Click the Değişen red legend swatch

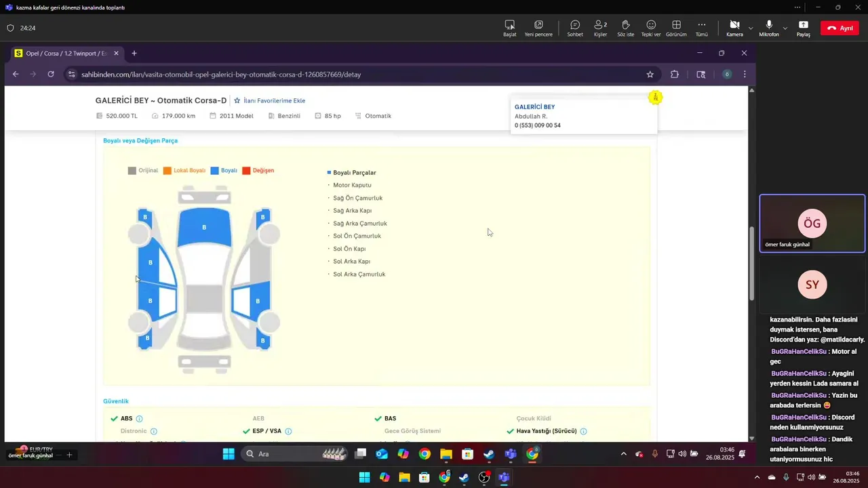tap(246, 171)
